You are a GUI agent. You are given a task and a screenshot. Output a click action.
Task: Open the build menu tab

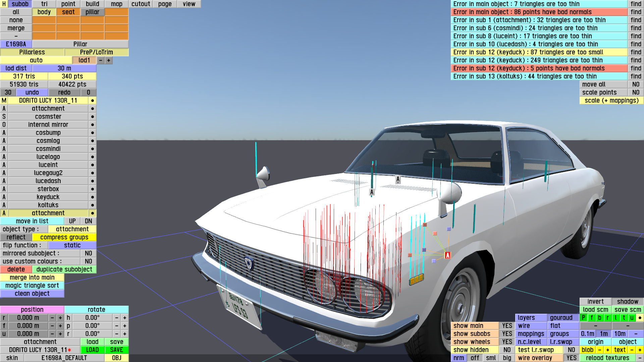tap(92, 4)
